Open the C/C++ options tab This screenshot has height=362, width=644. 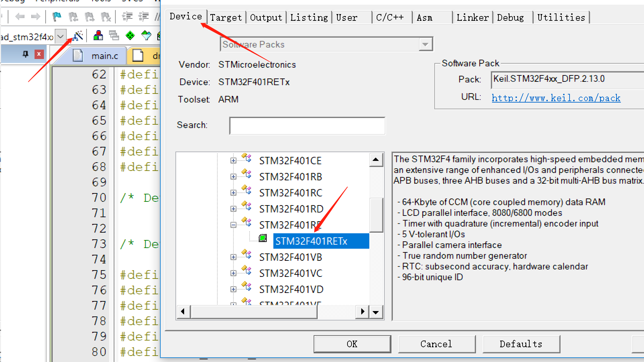tap(390, 17)
